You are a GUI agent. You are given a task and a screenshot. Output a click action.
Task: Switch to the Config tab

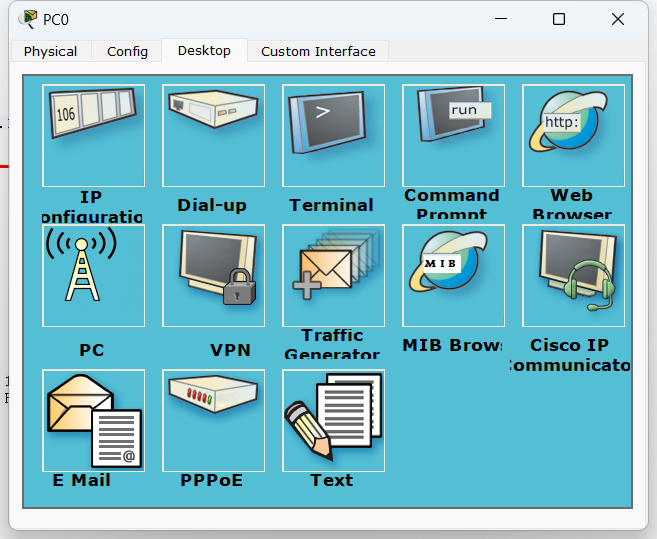click(127, 51)
